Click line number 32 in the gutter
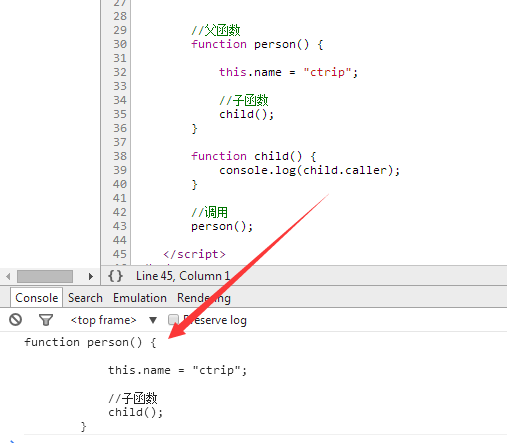This screenshot has width=507, height=443. pos(120,72)
